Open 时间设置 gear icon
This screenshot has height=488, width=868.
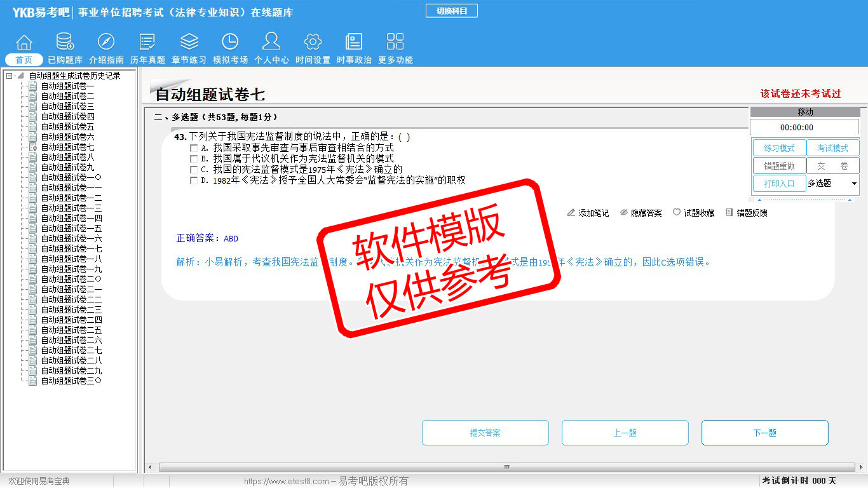pos(313,43)
